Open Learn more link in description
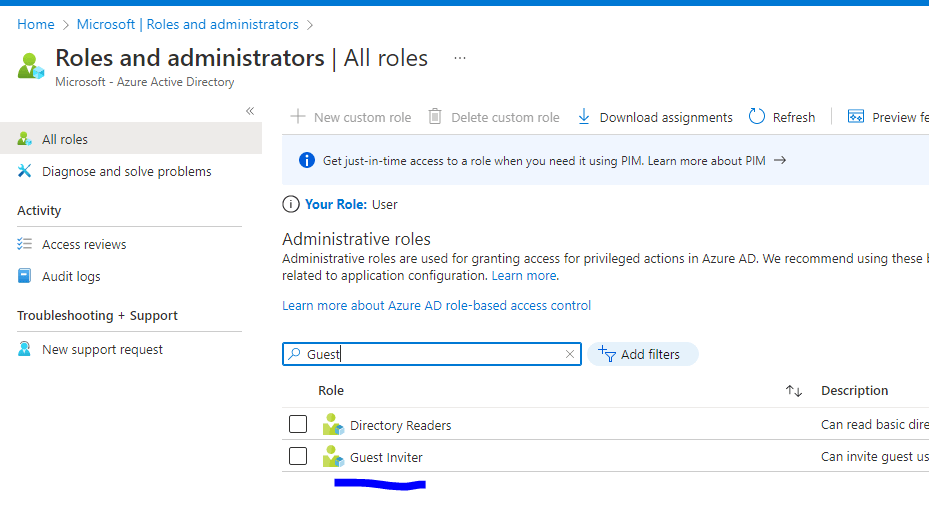Viewport: 929px width, 518px height. (524, 276)
